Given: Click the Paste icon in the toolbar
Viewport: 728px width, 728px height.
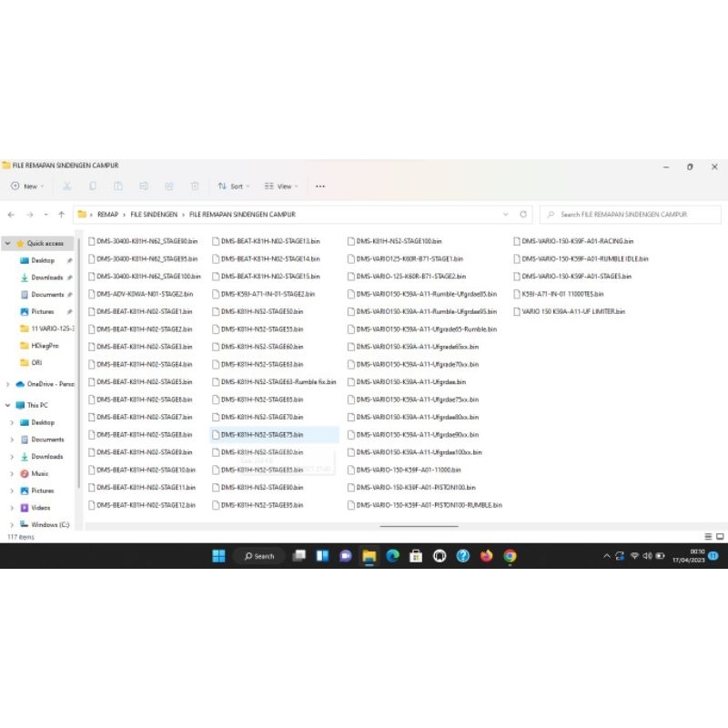Looking at the screenshot, I should click(x=118, y=186).
